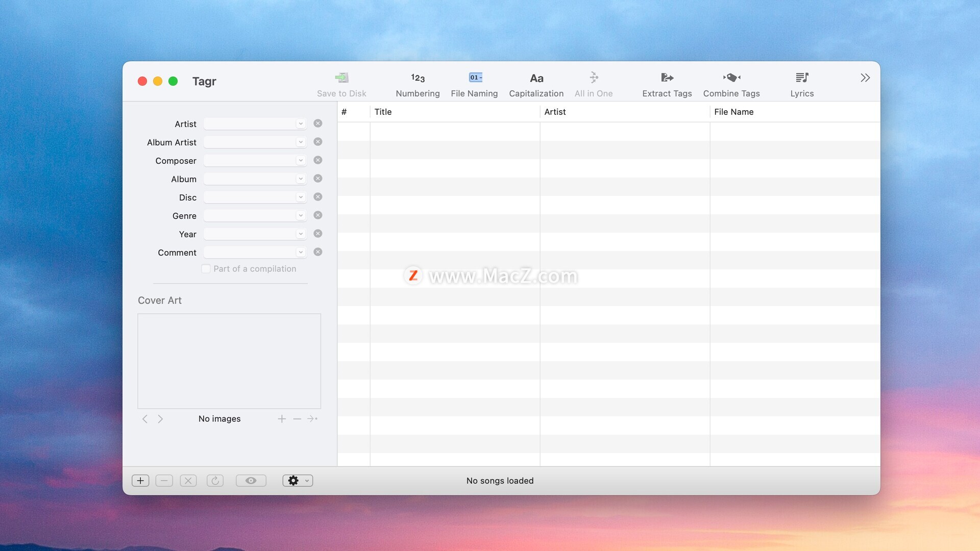The width and height of the screenshot is (980, 551).
Task: Export the cover art image arrow
Action: click(312, 419)
